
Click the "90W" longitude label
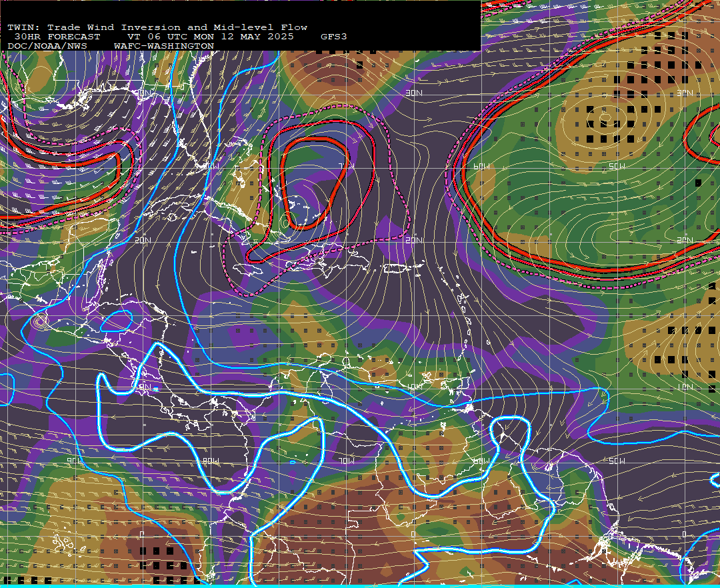coord(75,461)
